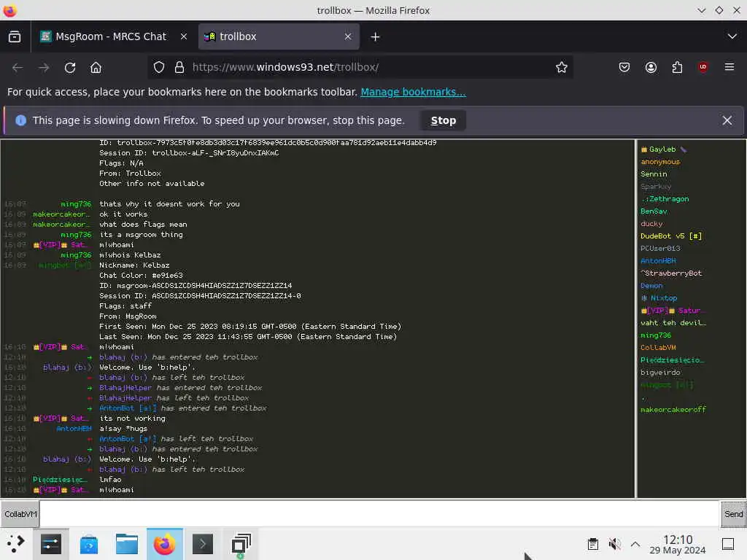Open the Pocket save icon
747x560 pixels.
[624, 68]
